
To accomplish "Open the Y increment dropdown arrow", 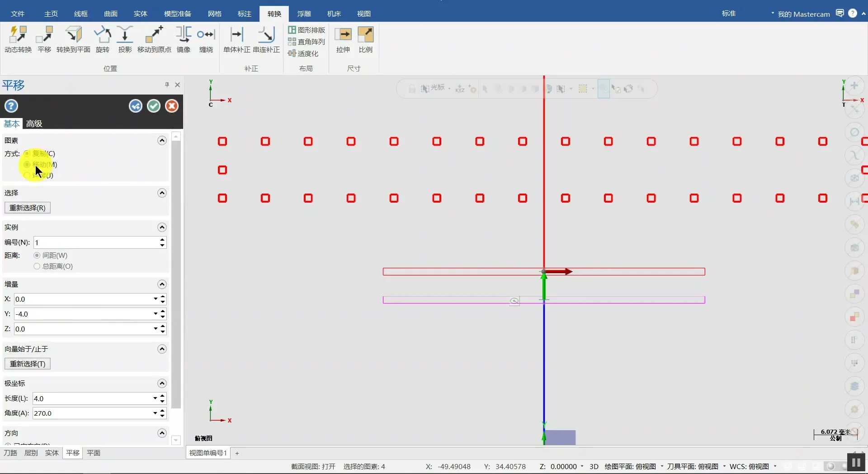I will pyautogui.click(x=156, y=314).
